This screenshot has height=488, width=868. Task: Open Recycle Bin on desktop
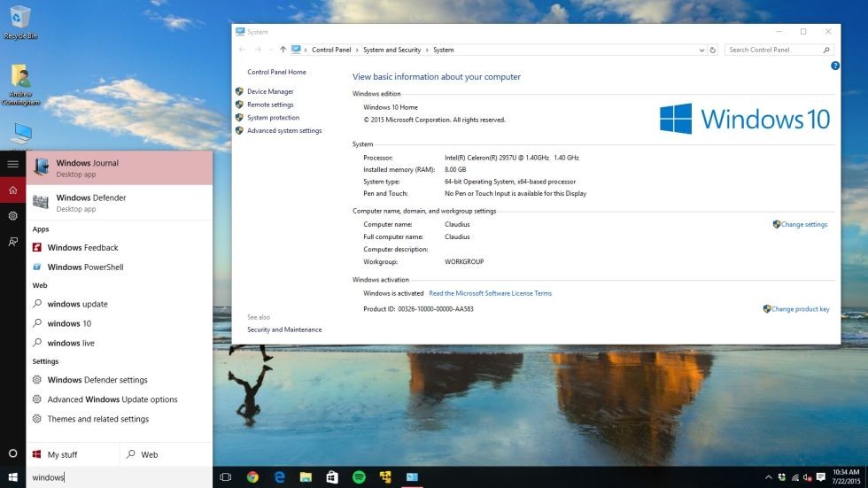20,22
